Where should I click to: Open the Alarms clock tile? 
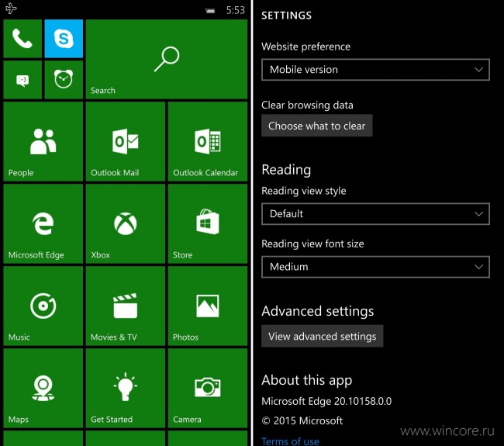click(64, 80)
